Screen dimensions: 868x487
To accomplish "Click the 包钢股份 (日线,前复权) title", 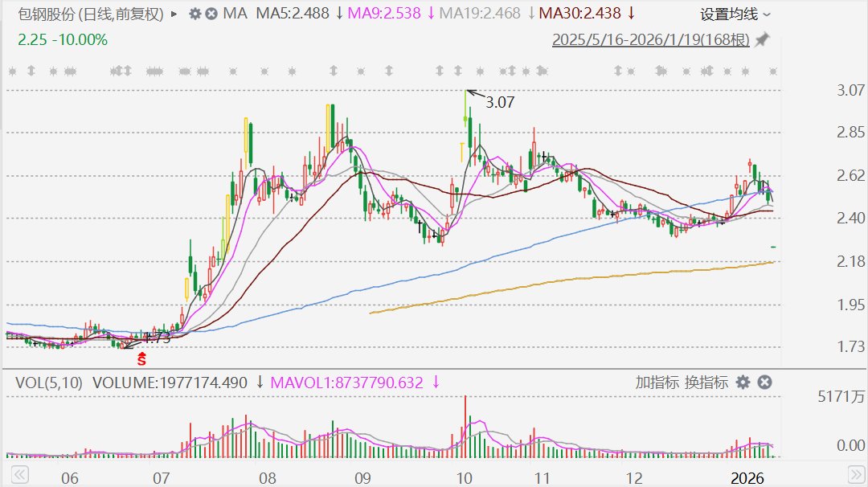I will tap(91, 14).
